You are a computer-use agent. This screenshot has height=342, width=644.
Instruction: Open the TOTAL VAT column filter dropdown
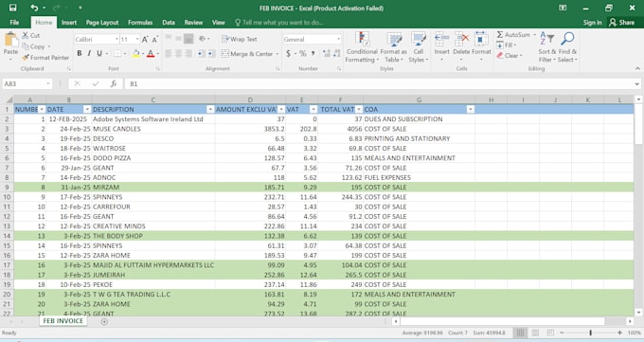click(359, 109)
